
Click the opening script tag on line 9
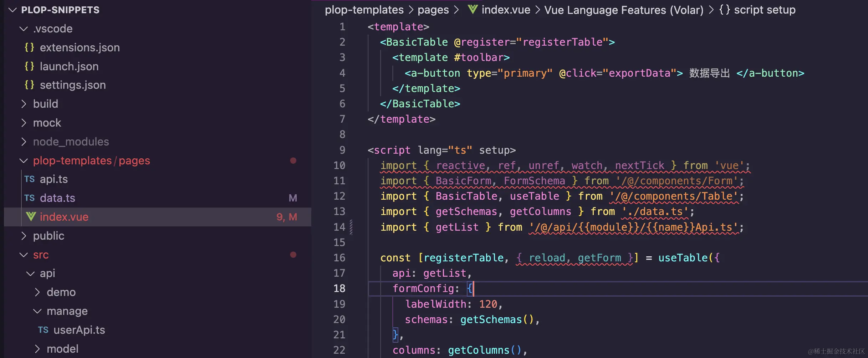(441, 150)
